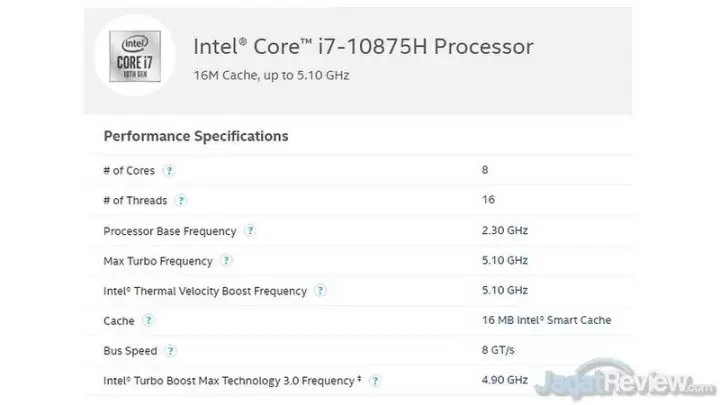The height and width of the screenshot is (405, 720).
Task: Open Processor Base Frequency help tooltip icon
Action: click(x=250, y=231)
